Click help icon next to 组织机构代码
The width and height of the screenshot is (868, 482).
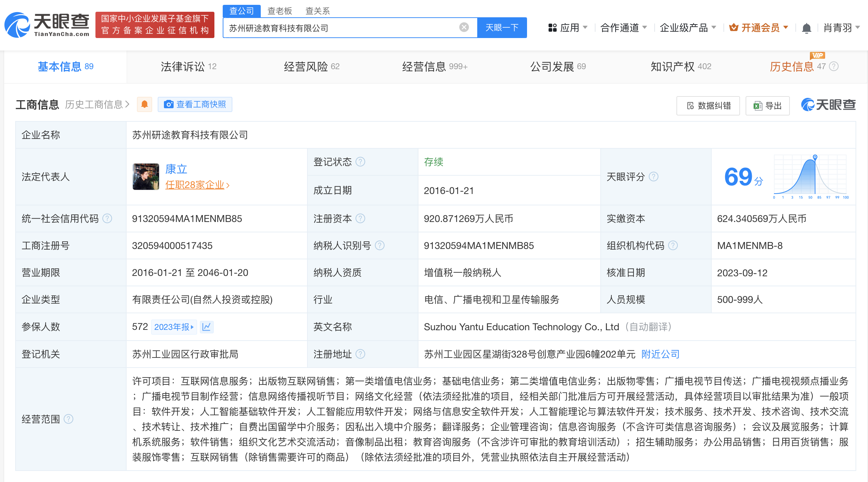point(673,245)
